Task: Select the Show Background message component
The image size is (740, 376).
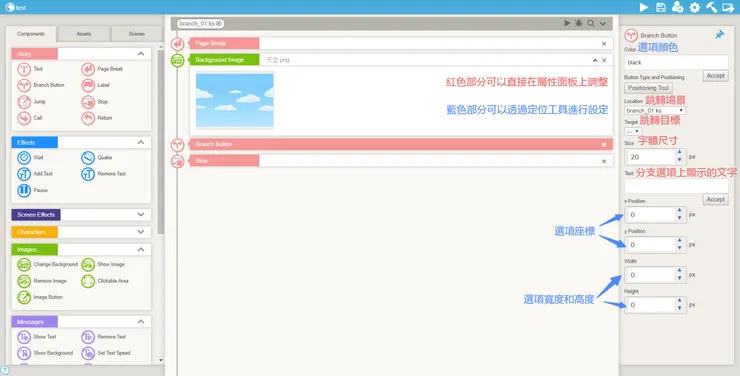Action: (x=46, y=353)
